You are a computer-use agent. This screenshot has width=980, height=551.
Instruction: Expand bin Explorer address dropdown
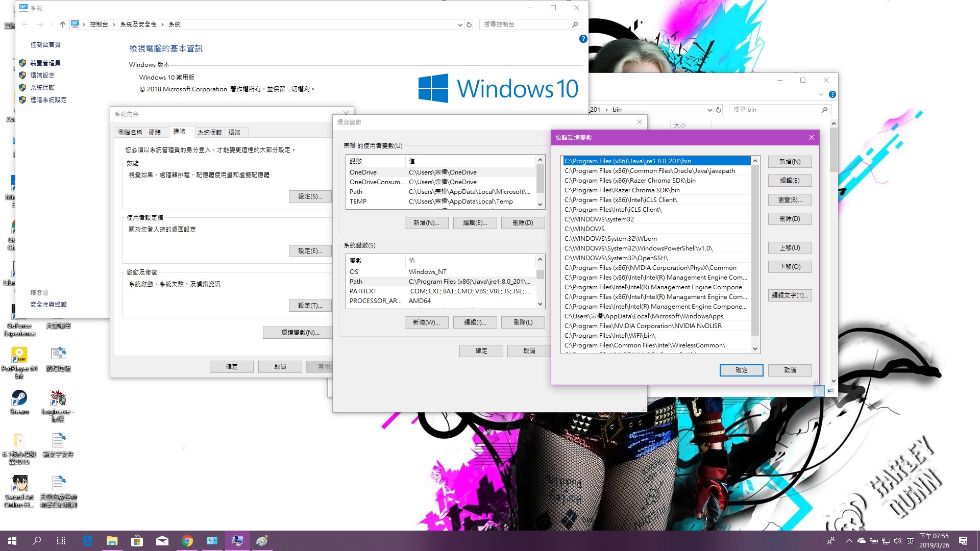click(709, 110)
